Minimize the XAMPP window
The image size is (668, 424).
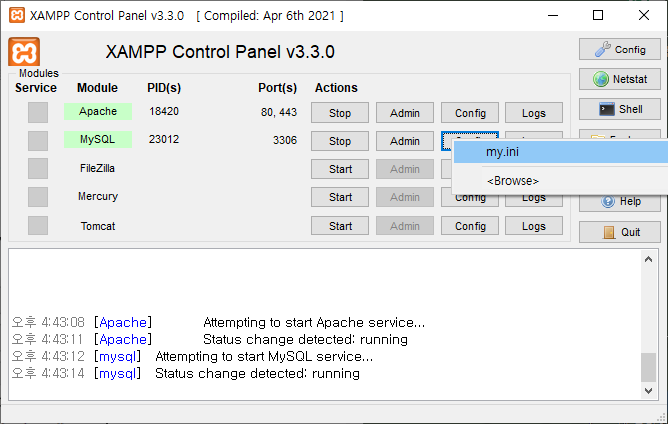pyautogui.click(x=553, y=15)
